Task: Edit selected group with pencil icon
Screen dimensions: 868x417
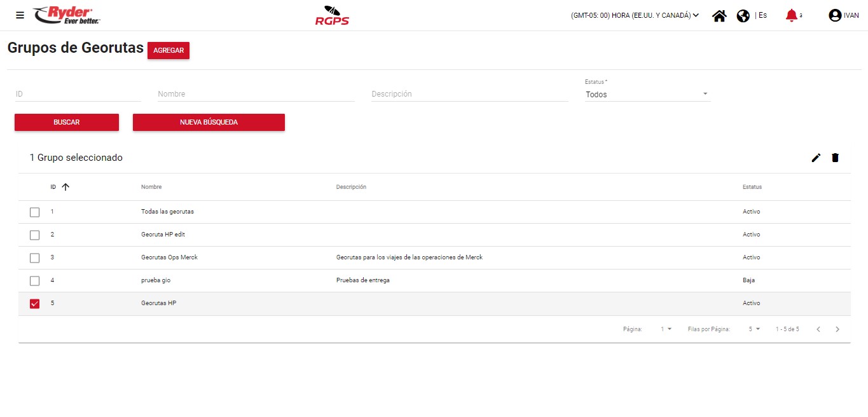Action: (816, 158)
